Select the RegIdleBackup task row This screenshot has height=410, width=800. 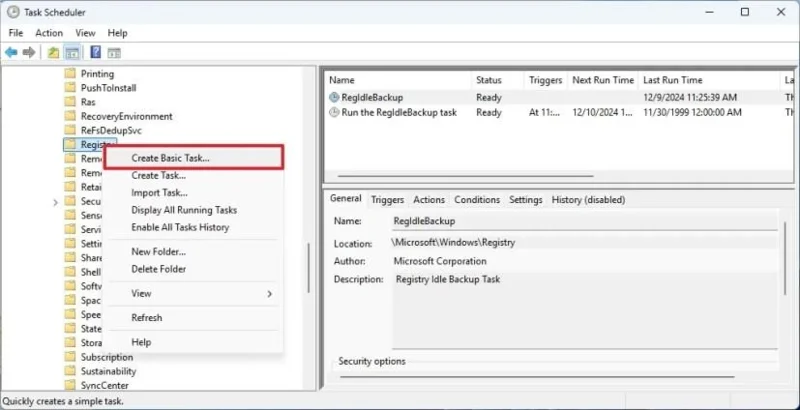coord(559,97)
